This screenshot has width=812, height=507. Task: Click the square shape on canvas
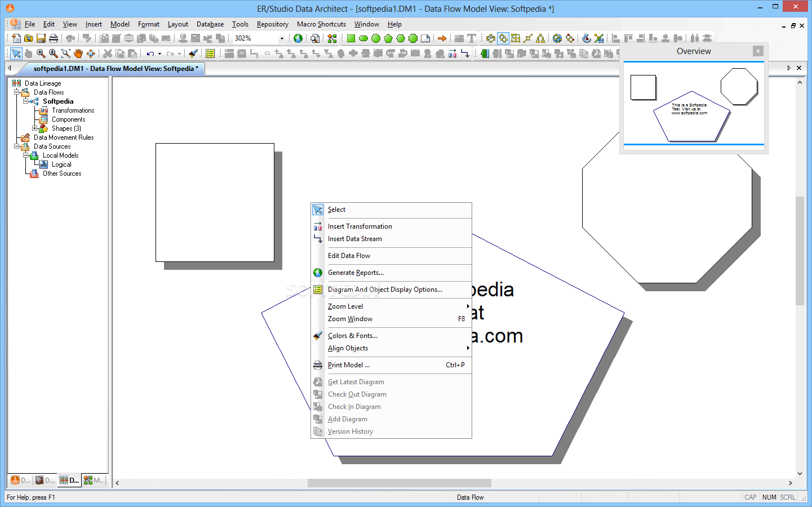(215, 202)
